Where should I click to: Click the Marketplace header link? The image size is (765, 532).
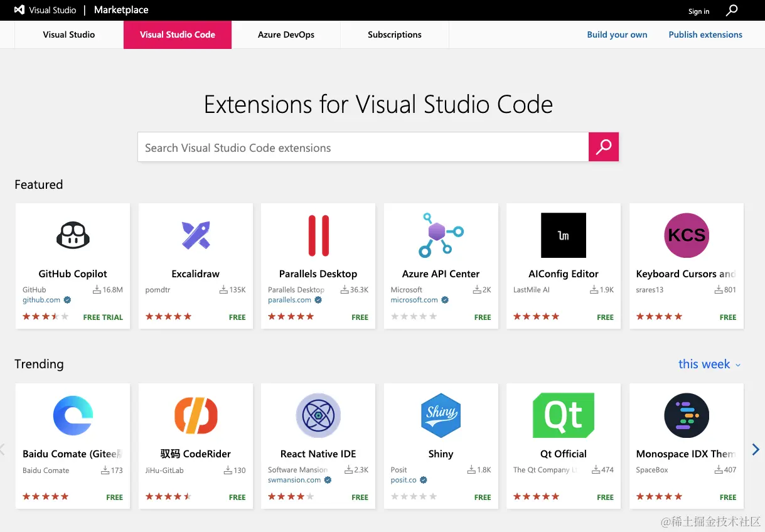[x=121, y=10]
